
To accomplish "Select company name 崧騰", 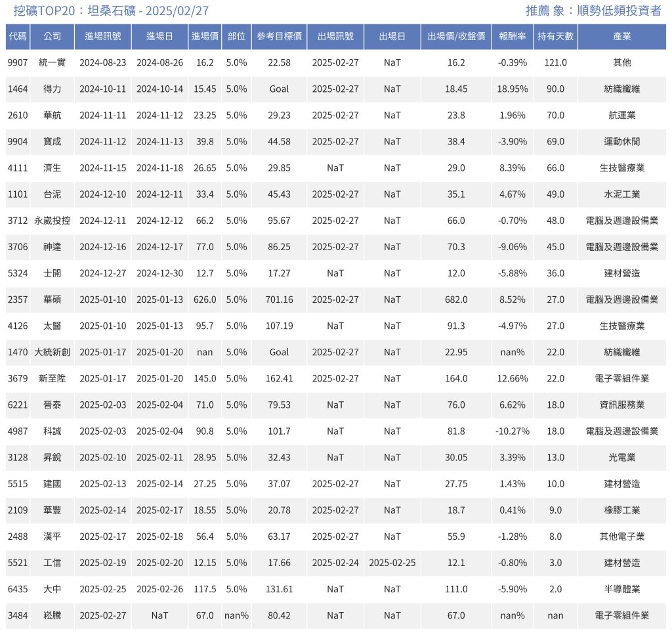I will coord(52,616).
